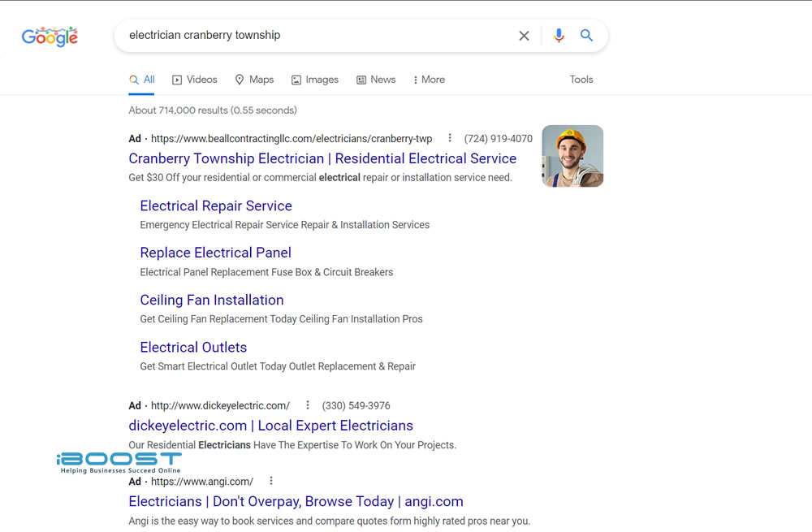The height and width of the screenshot is (532, 812).
Task: Switch to News results tab
Action: pyautogui.click(x=376, y=80)
